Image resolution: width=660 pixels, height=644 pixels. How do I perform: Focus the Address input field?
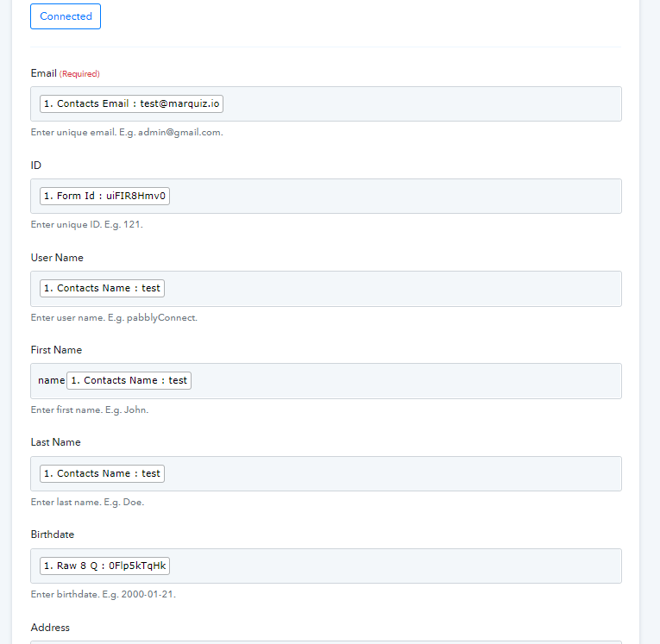tap(325, 641)
